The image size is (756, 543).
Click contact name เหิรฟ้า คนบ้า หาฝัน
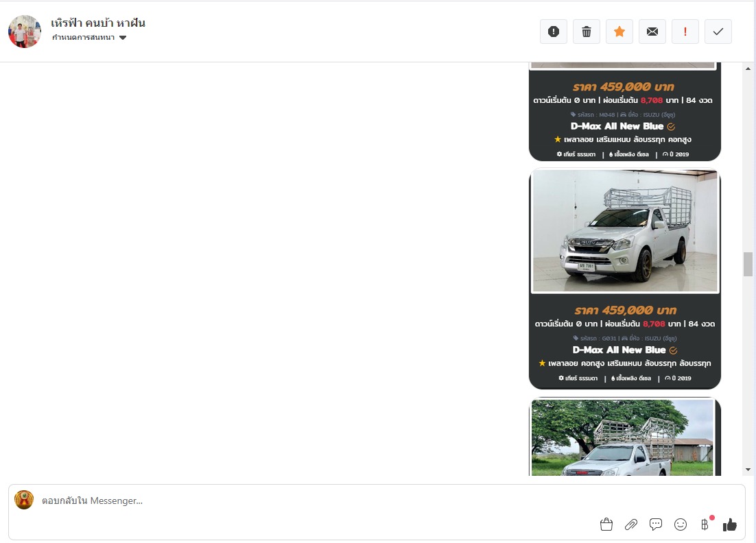pyautogui.click(x=98, y=23)
